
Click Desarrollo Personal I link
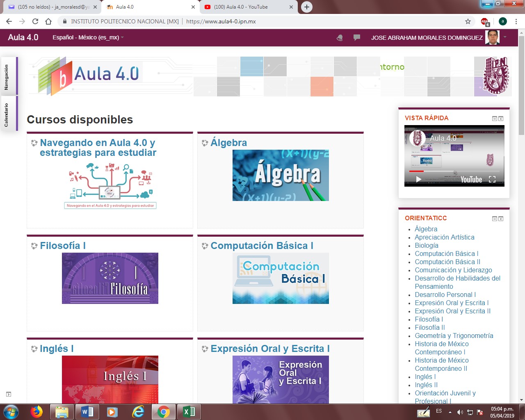pyautogui.click(x=445, y=294)
